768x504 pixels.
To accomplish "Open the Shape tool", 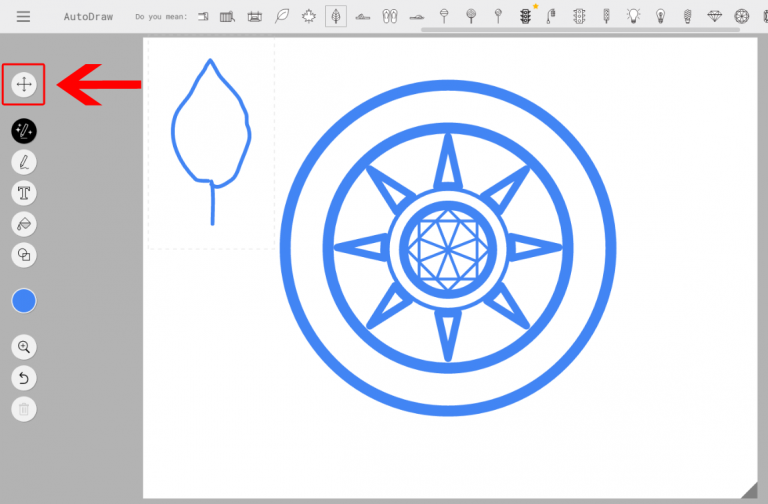I will click(24, 255).
